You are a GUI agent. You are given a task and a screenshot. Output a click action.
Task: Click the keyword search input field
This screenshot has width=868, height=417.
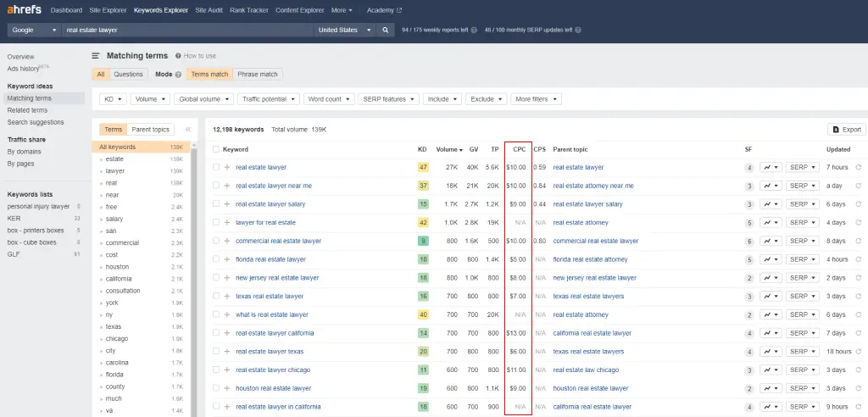[187, 30]
